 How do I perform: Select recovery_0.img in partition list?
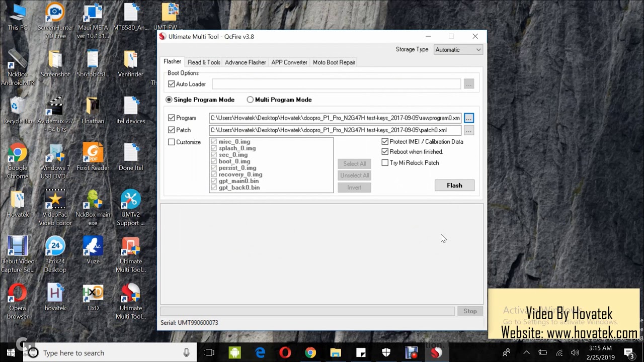[x=240, y=174]
